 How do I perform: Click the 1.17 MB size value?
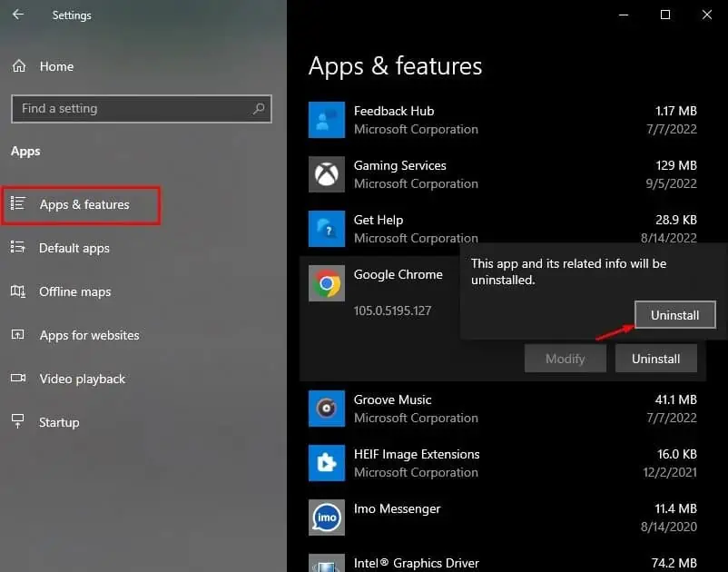point(676,111)
